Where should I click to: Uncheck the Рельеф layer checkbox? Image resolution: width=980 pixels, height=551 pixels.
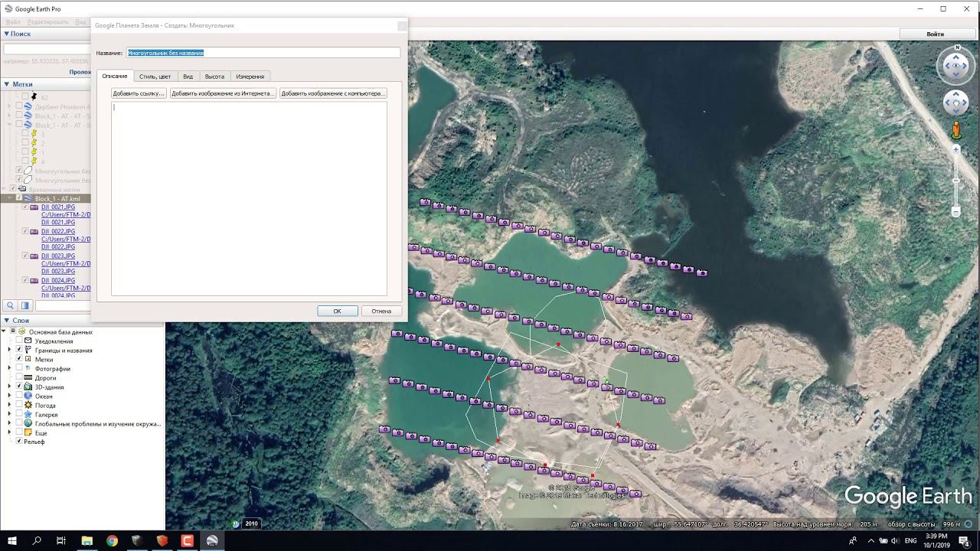[x=19, y=442]
